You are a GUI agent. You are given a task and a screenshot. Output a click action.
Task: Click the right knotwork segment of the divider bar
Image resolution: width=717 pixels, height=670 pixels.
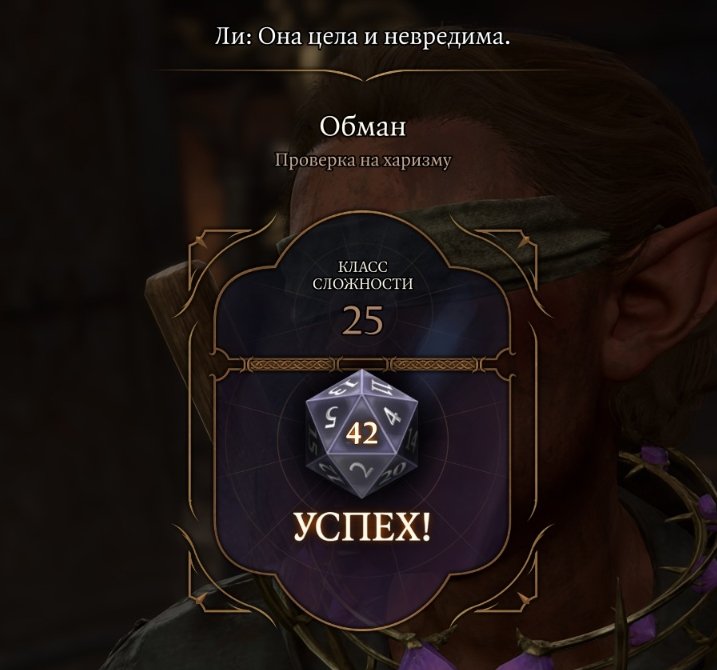(x=434, y=364)
